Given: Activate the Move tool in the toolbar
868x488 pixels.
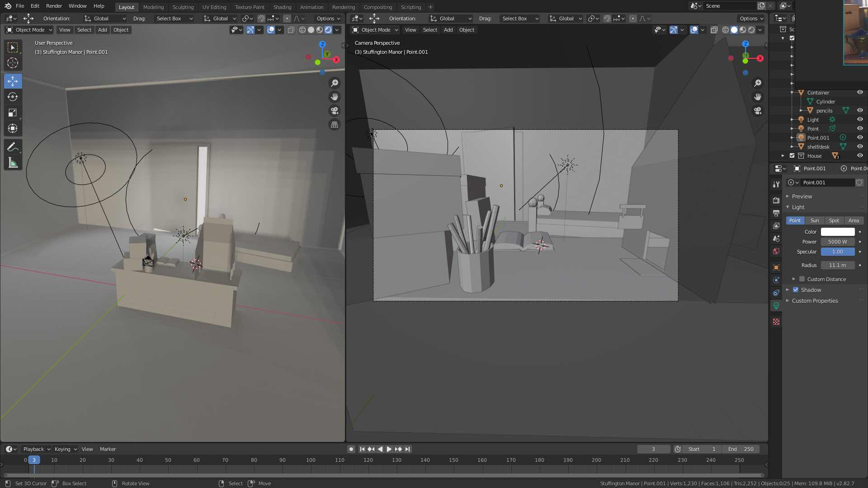Looking at the screenshot, I should click(x=13, y=81).
